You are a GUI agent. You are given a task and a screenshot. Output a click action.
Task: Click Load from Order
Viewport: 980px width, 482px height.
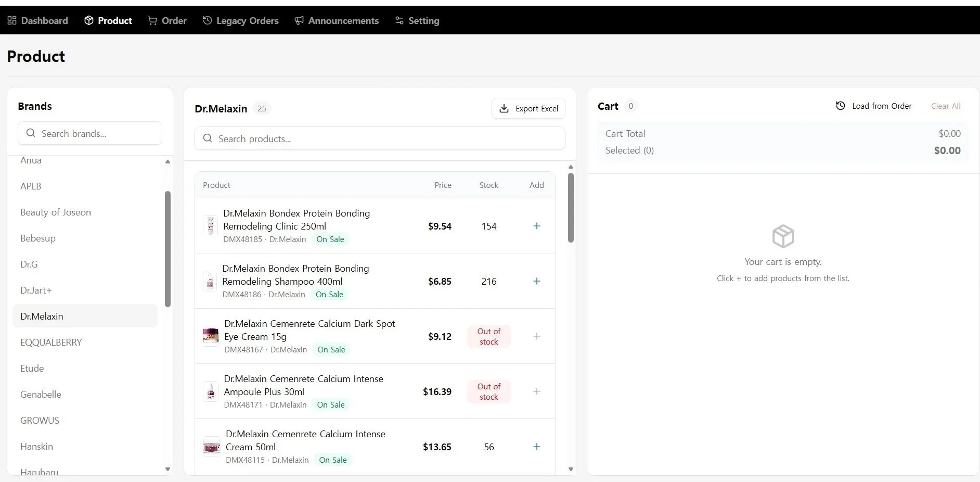pyautogui.click(x=874, y=106)
